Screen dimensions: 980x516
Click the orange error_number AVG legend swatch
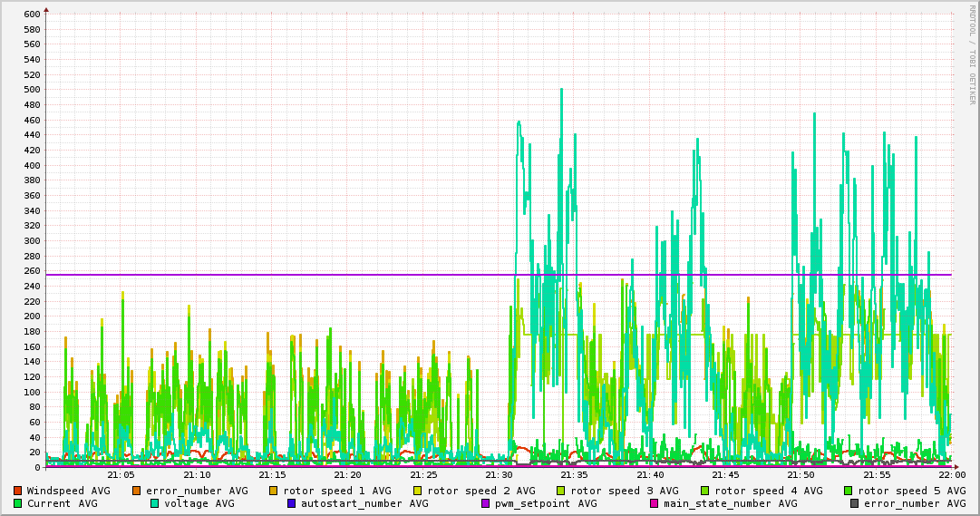[137, 491]
